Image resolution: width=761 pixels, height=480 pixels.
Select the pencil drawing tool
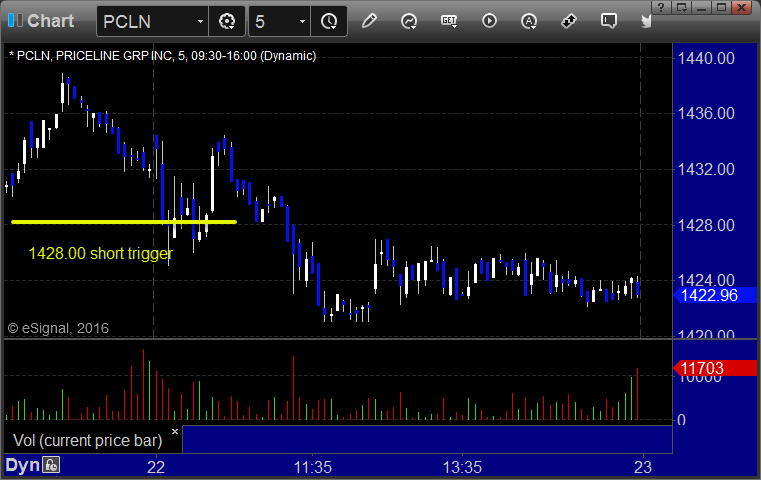[369, 21]
